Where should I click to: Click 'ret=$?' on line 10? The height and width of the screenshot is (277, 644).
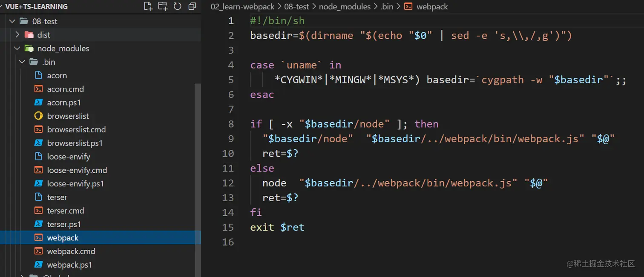[280, 154]
